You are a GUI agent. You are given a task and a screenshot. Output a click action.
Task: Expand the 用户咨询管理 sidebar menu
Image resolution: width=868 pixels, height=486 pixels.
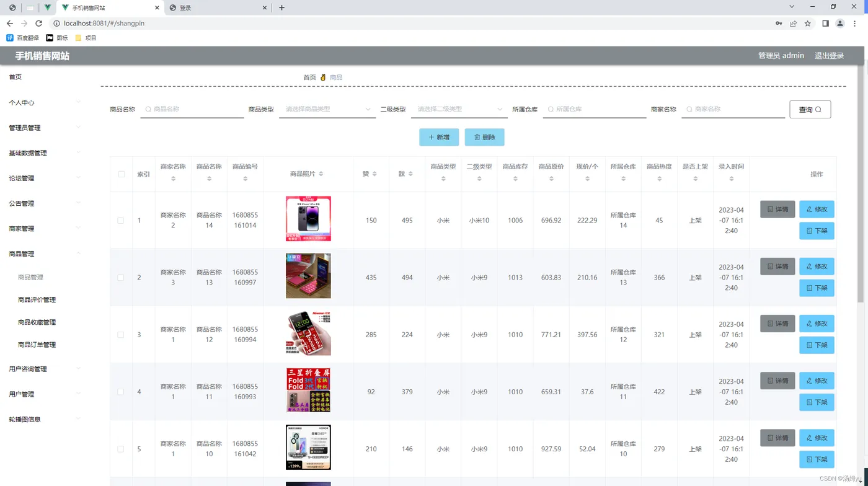(x=45, y=369)
